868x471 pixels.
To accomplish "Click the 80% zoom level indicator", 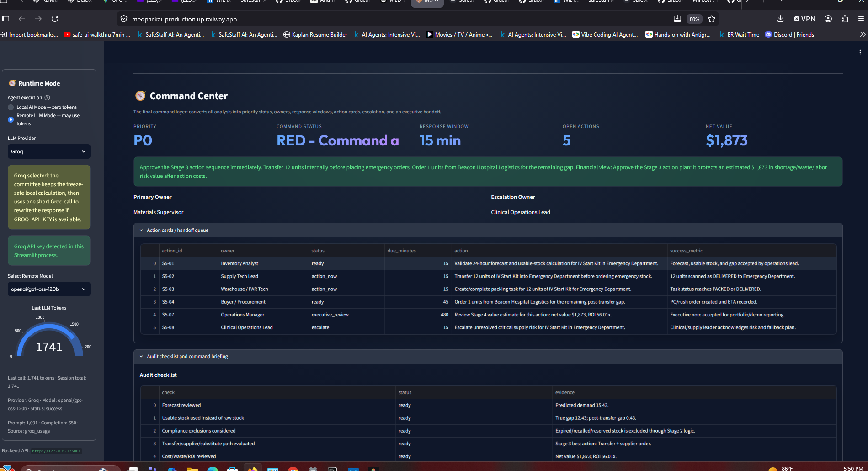I will 694,19.
